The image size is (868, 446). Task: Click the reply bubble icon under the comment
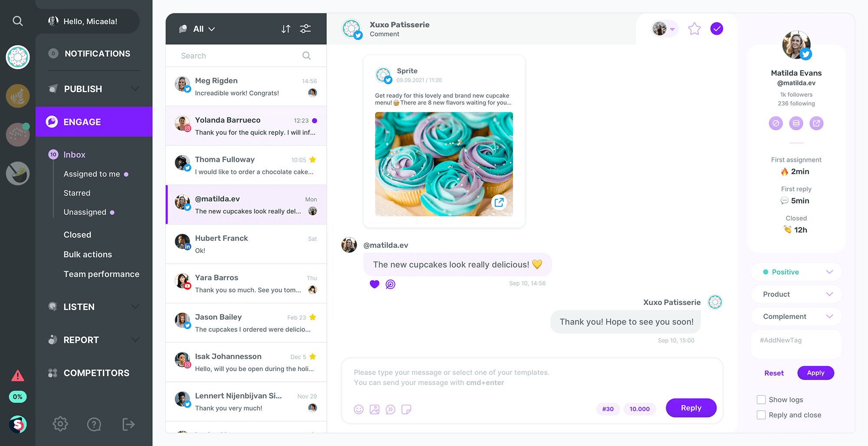tap(391, 284)
